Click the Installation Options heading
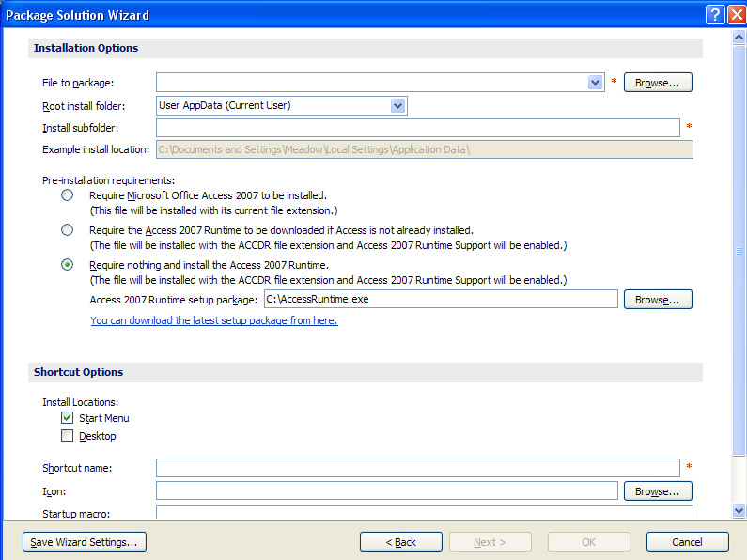 click(x=86, y=48)
